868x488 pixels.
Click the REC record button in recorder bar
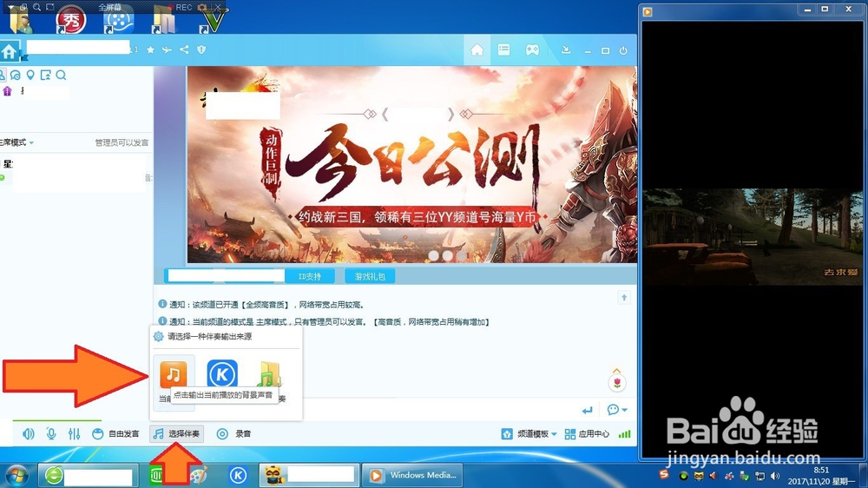(x=183, y=7)
